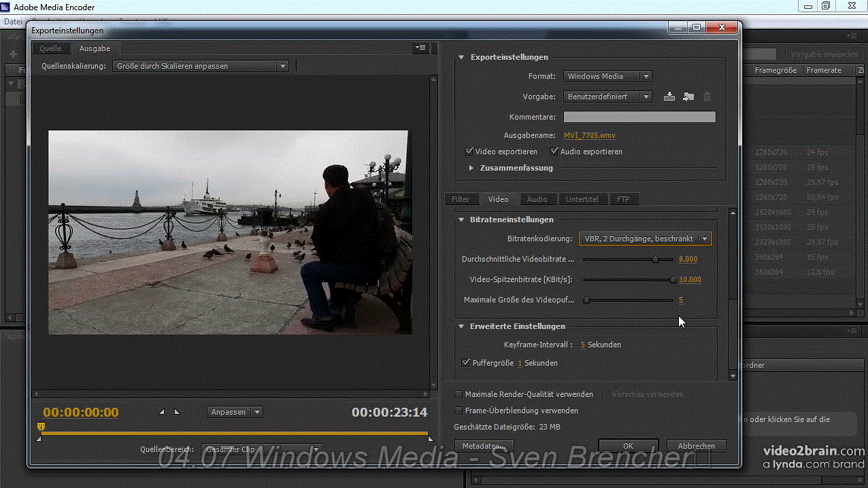Click the average video bitrate value 8.000
The height and width of the screenshot is (488, 868).
coord(688,259)
